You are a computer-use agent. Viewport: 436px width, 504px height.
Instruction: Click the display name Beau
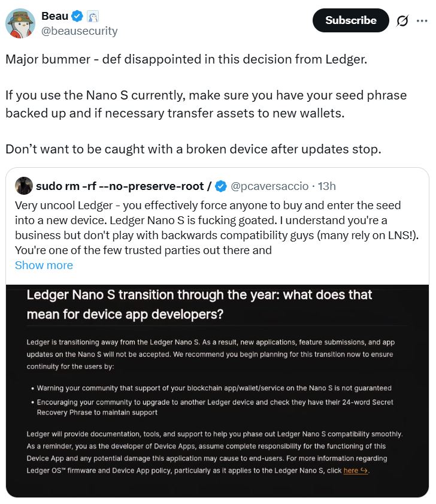click(x=55, y=16)
